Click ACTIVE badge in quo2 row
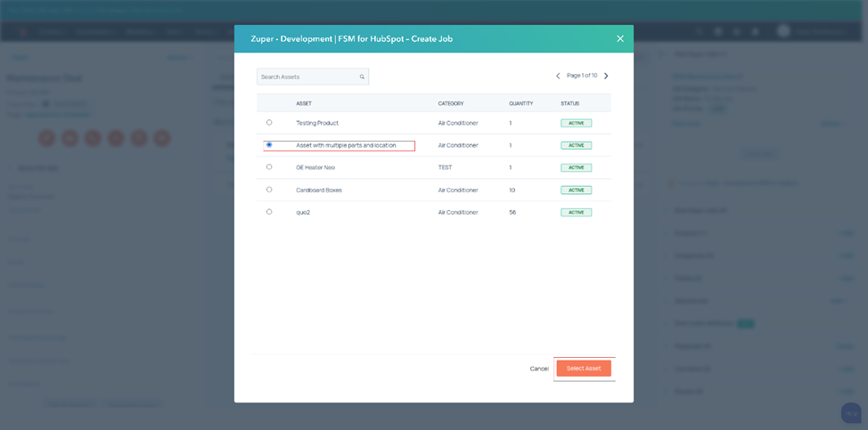This screenshot has height=430, width=868. point(577,212)
